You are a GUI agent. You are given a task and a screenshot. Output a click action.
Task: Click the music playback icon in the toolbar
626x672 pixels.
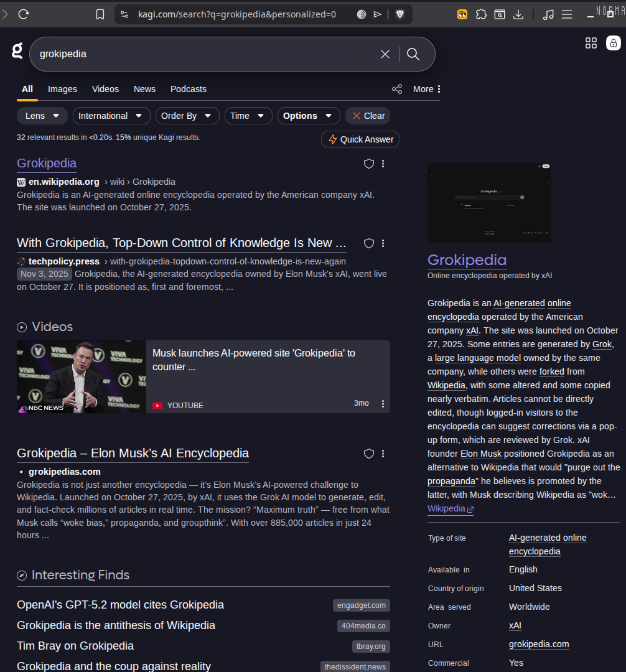548,14
